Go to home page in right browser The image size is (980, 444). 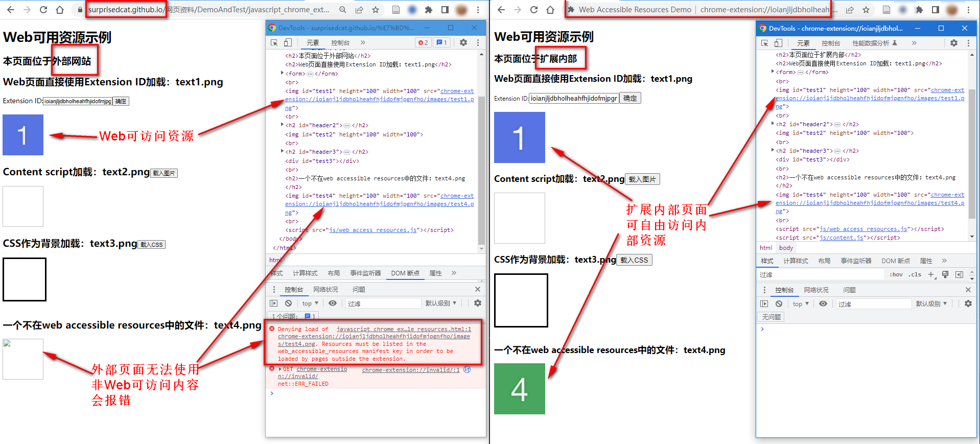click(550, 10)
